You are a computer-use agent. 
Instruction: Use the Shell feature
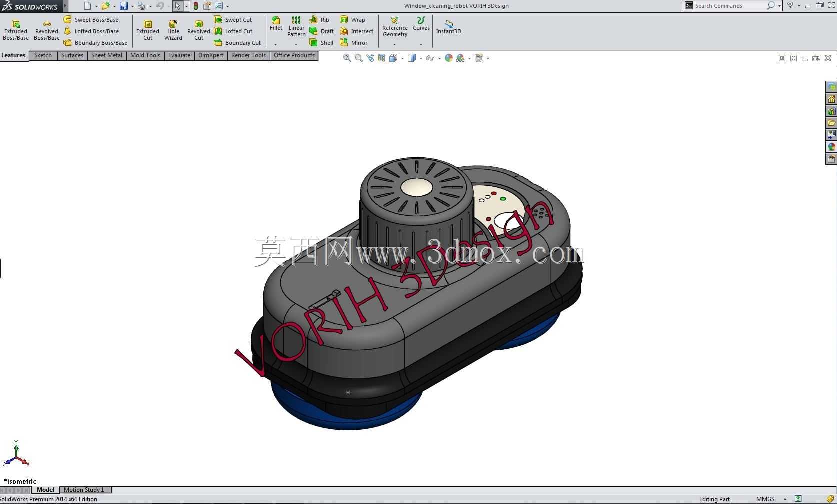tap(321, 43)
